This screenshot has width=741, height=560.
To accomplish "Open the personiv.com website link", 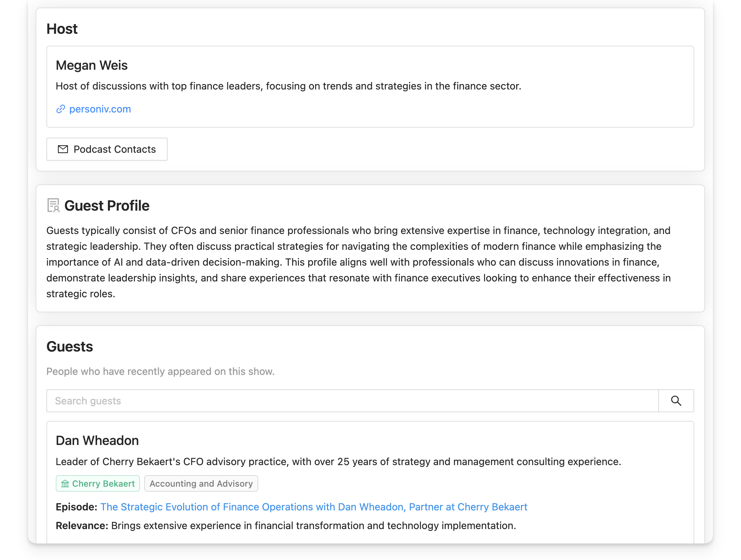I will [x=100, y=109].
